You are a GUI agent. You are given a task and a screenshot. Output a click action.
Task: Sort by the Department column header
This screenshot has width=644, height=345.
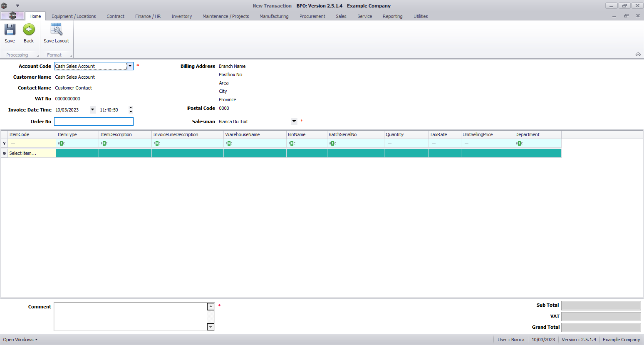[x=538, y=134]
